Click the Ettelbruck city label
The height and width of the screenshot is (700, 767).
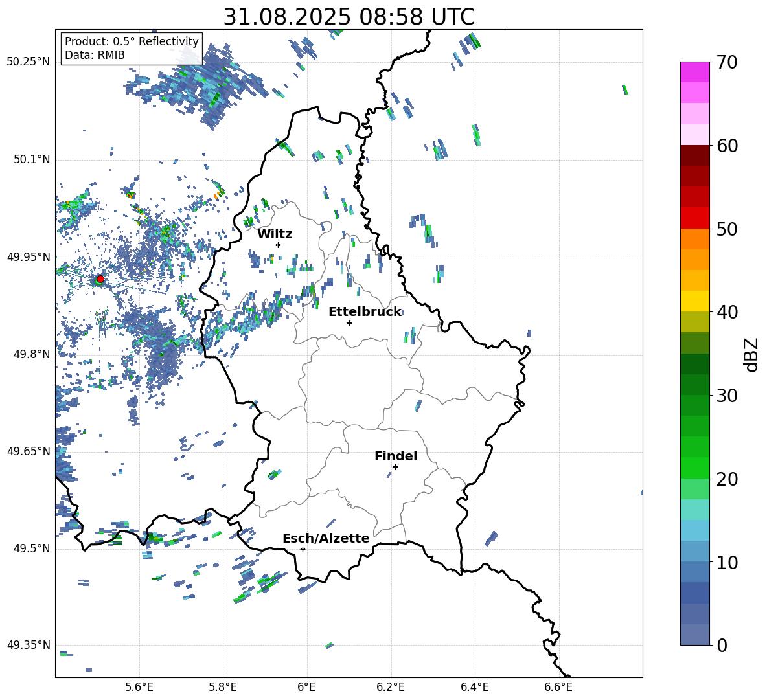tap(365, 312)
